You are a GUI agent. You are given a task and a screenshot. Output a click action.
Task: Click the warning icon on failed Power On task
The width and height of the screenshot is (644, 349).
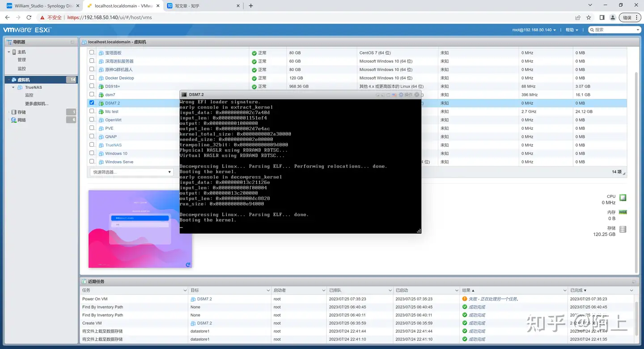pyautogui.click(x=465, y=299)
